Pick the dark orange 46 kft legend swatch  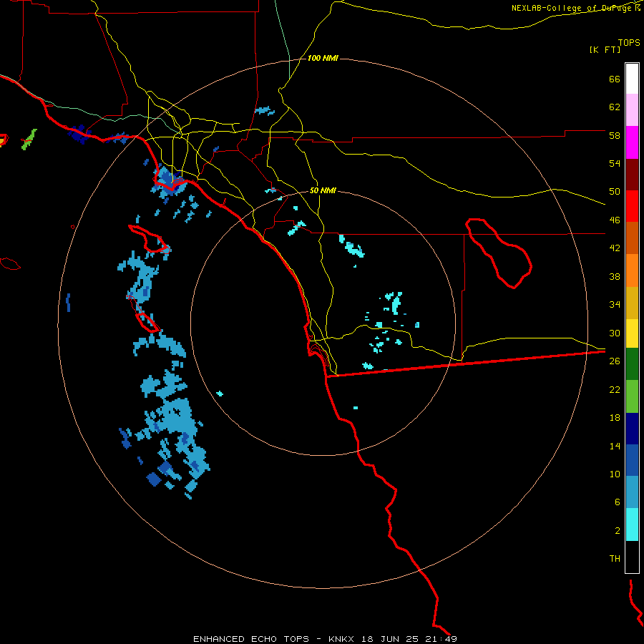[632, 238]
